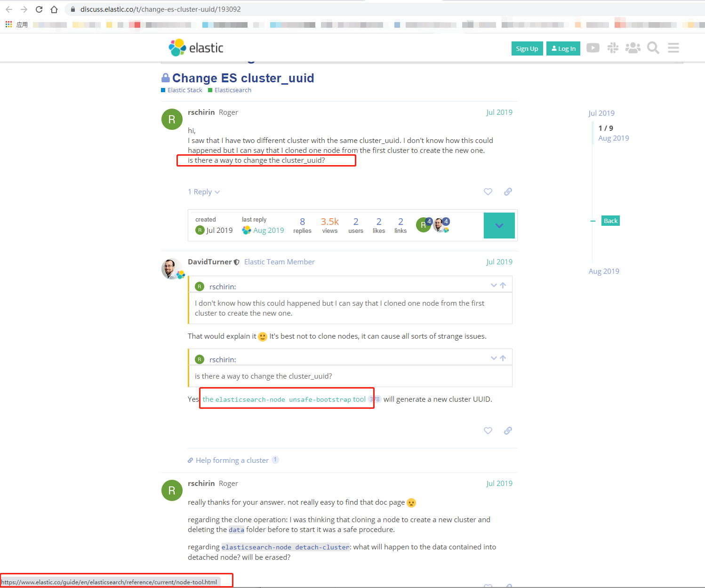Open the YouTube icon in header

point(593,48)
